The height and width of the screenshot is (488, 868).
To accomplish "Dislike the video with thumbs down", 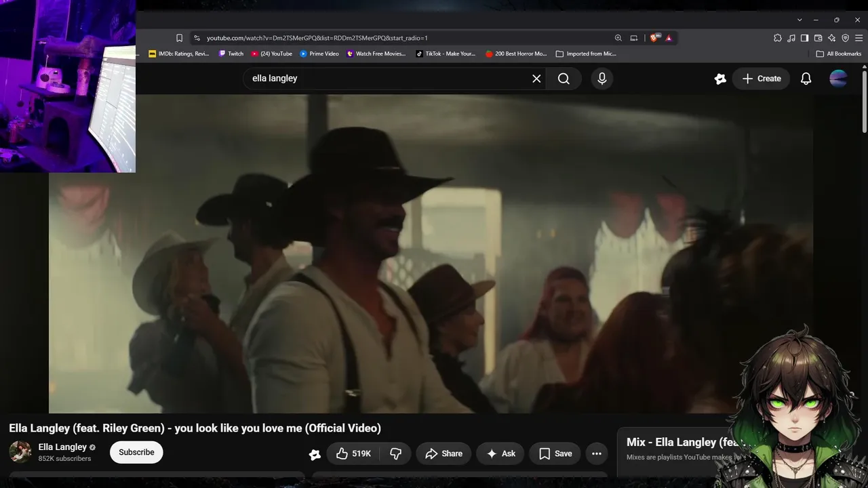I will [396, 453].
